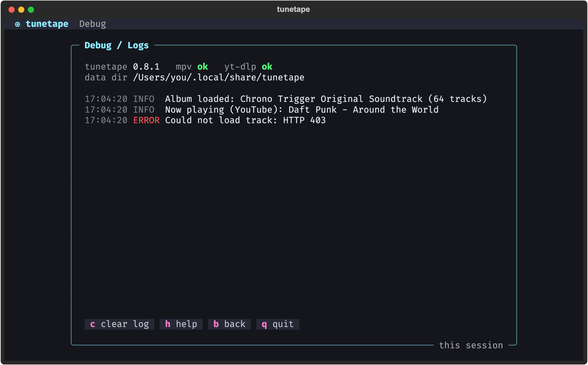Minimize the window using yellow button
This screenshot has height=365, width=588.
(21, 10)
